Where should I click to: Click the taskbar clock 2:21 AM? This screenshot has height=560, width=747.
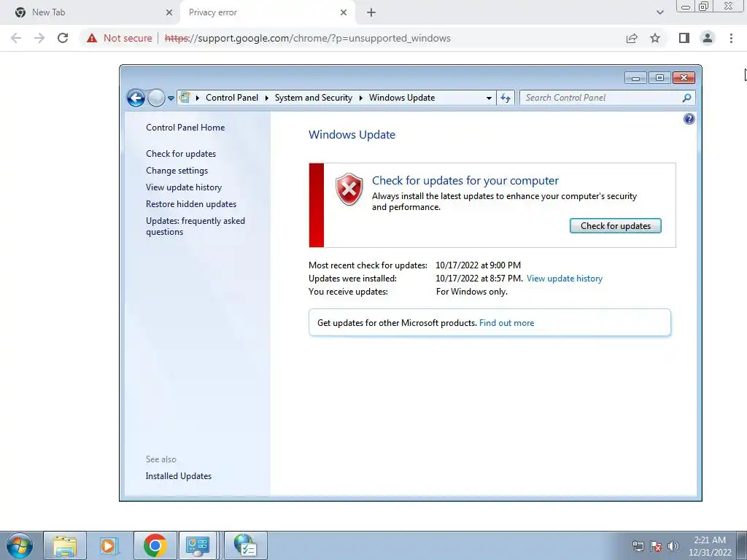(x=710, y=540)
